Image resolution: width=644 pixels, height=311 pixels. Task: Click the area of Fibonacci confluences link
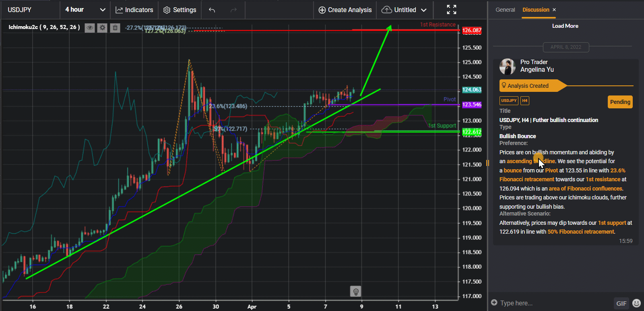[586, 189]
